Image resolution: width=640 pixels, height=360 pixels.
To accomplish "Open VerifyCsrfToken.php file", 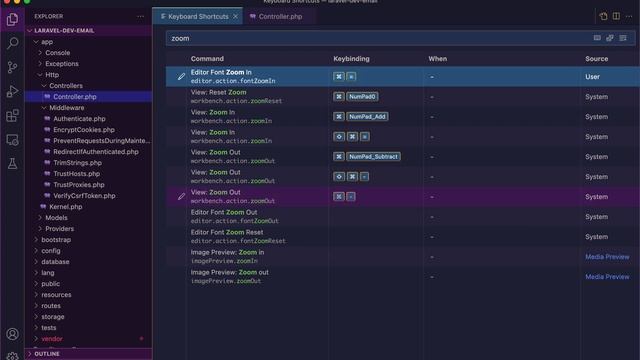I will (84, 196).
